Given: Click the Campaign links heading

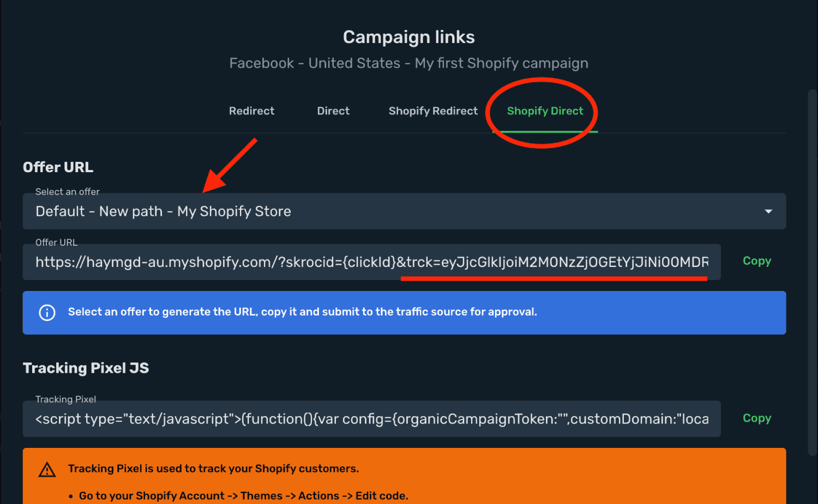Looking at the screenshot, I should (409, 37).
